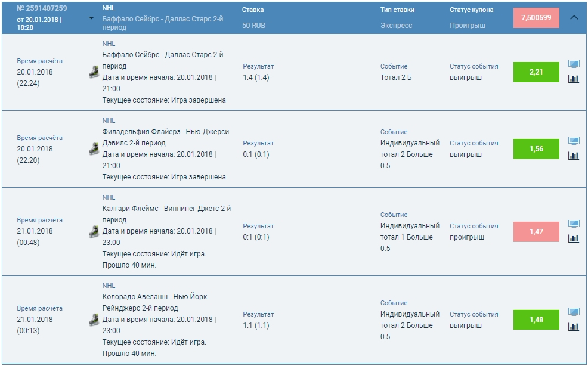Click the green 1,56 odds box
588x366 pixels.
pyautogui.click(x=536, y=149)
